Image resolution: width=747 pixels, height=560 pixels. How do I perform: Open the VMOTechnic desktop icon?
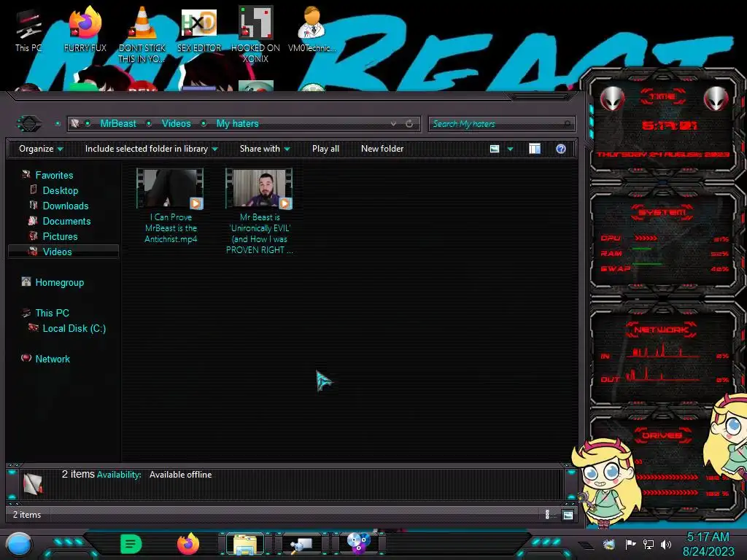[311, 29]
